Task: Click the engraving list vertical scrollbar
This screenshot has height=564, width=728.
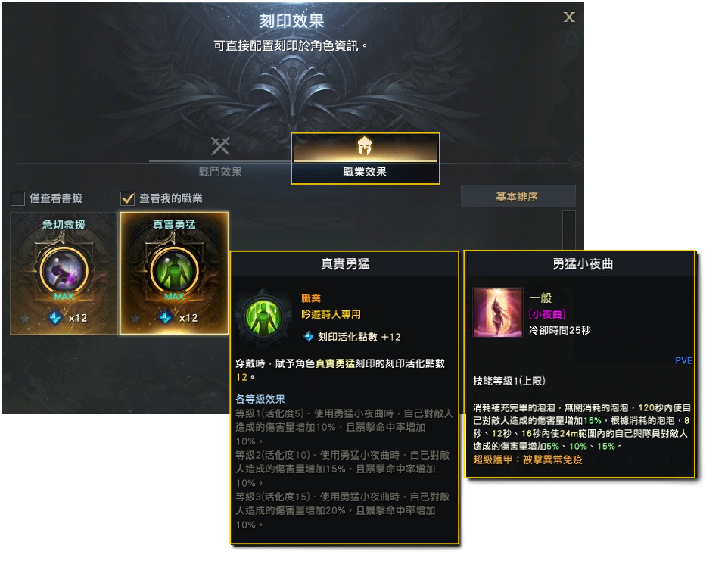Action: tap(569, 230)
